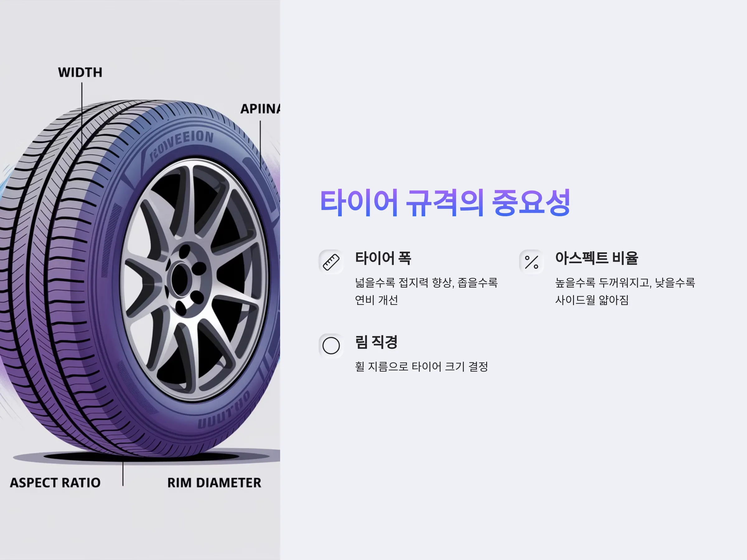Click the WIDTH label above the tire

tap(80, 72)
